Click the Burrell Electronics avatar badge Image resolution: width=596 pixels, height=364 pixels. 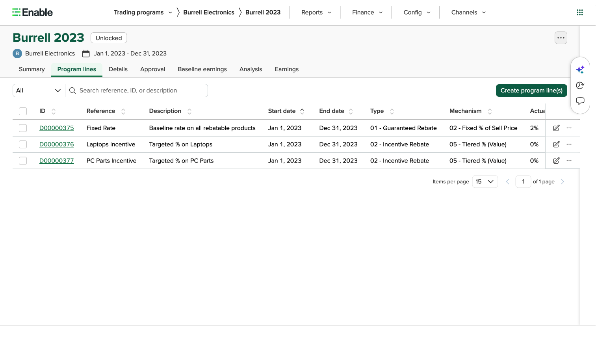(x=17, y=54)
